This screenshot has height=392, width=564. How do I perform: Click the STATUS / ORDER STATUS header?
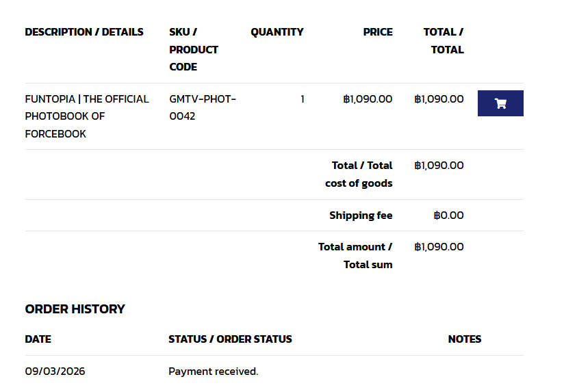tap(230, 339)
